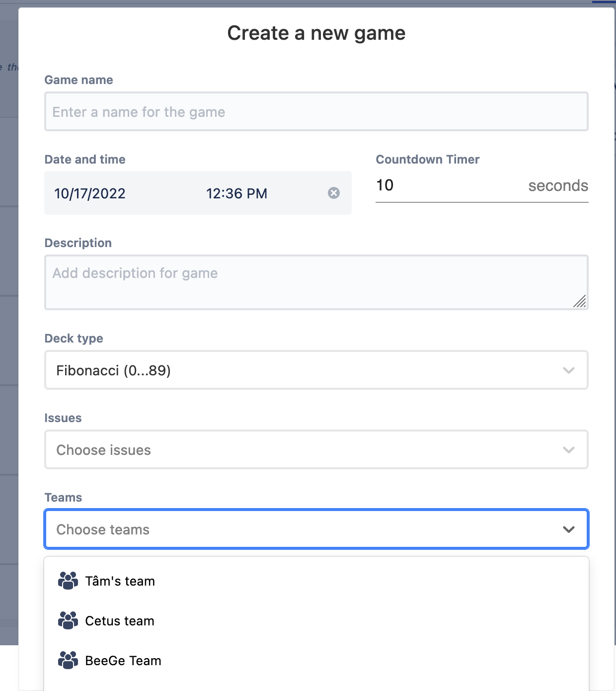616x691 pixels.
Task: Open the Choose issues selector
Action: coord(298,450)
